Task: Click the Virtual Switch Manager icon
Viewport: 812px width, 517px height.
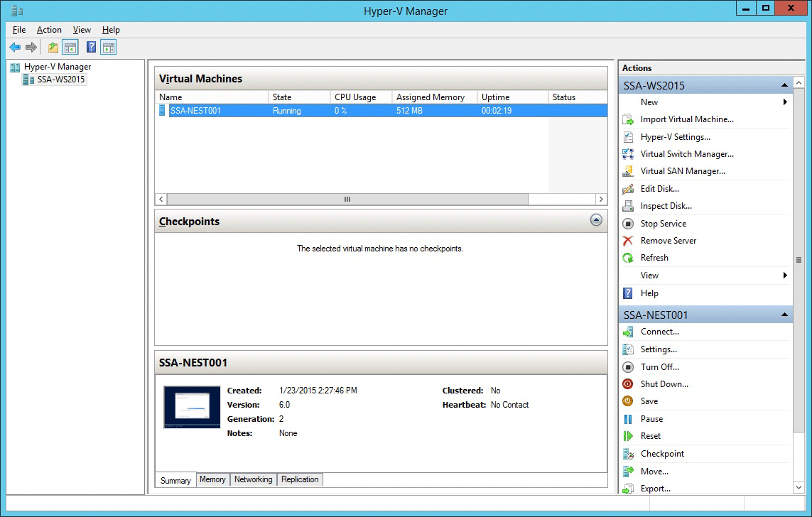Action: pos(627,154)
